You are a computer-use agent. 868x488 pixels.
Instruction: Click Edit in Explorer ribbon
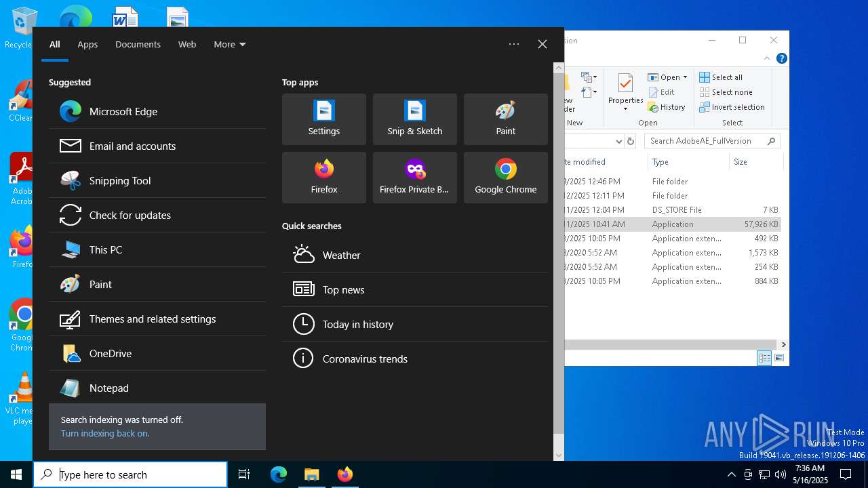pyautogui.click(x=662, y=92)
